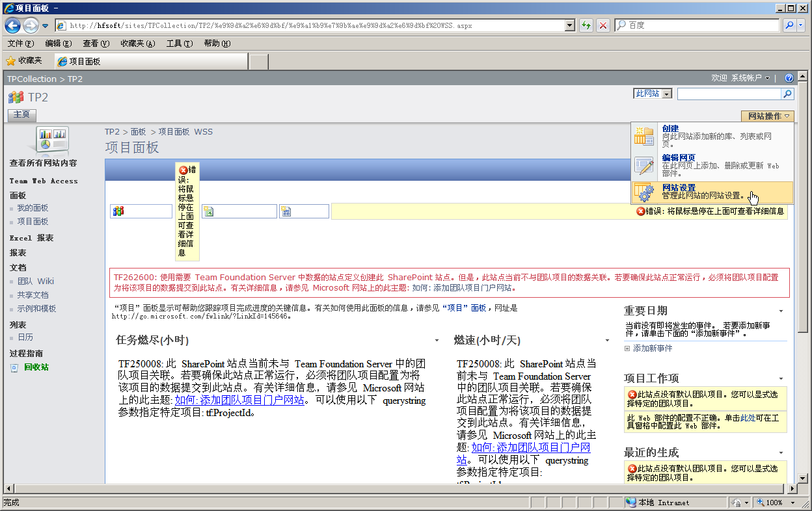
Task: Open 项目面板 in sidebar
Action: point(33,222)
